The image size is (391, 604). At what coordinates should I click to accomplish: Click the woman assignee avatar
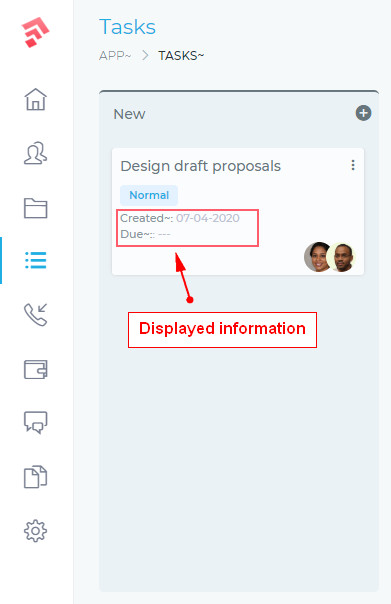point(317,257)
